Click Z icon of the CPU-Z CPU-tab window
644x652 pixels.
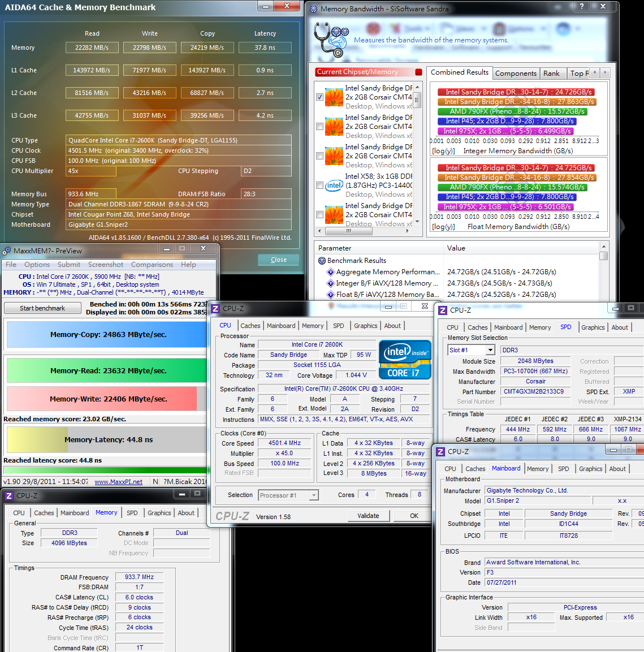tap(215, 309)
